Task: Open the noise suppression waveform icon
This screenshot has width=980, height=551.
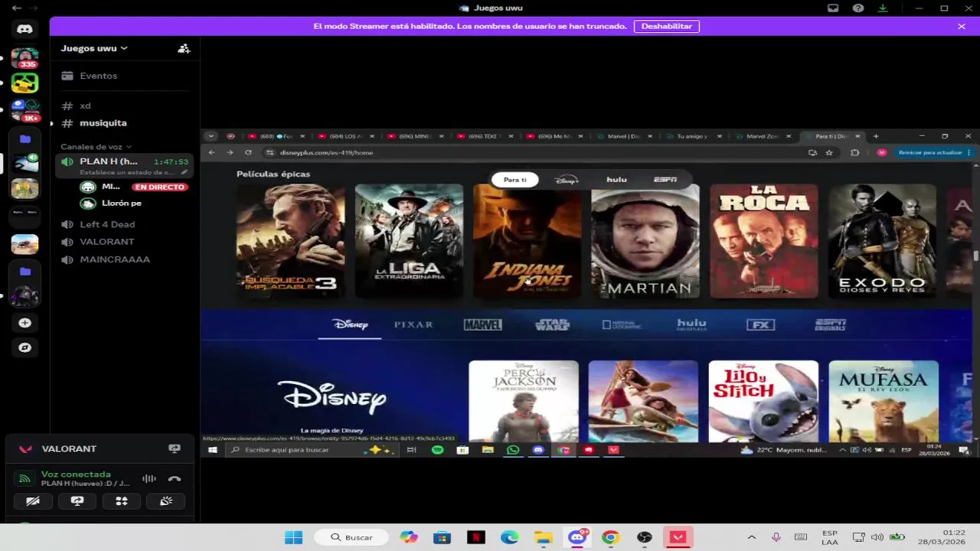Action: (149, 479)
